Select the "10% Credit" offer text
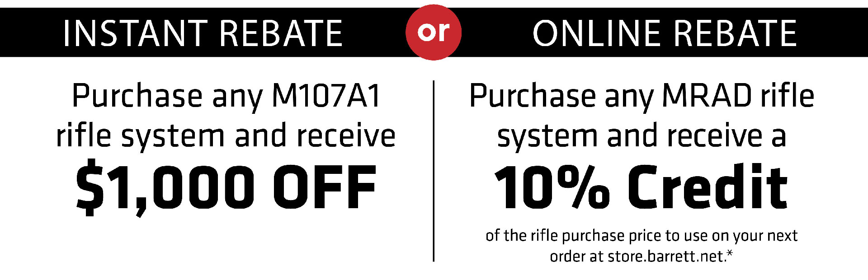This screenshot has width=868, height=280. pyautogui.click(x=642, y=187)
